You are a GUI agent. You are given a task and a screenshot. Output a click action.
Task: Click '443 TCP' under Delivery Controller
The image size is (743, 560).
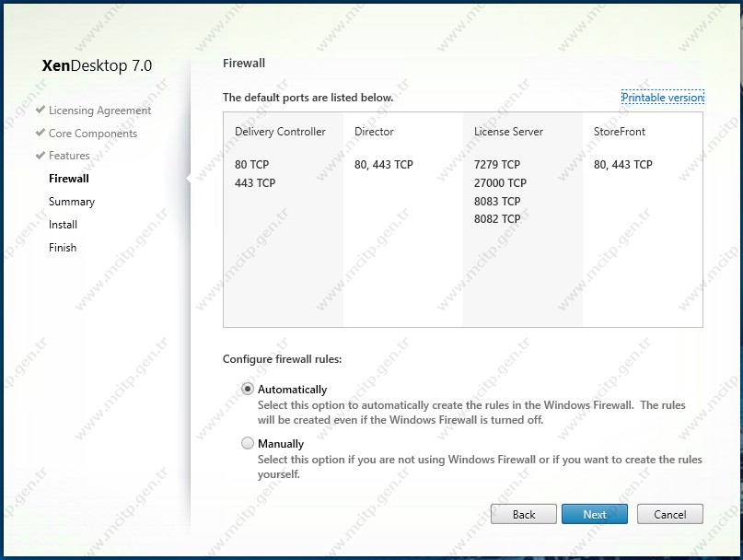point(255,182)
